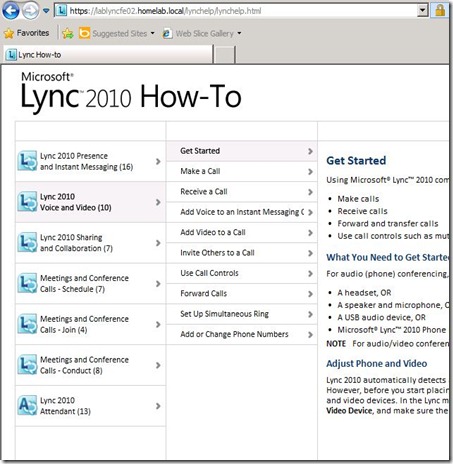Click the Conference Calls Schedule icon
This screenshot has width=453, height=464.
(27, 283)
